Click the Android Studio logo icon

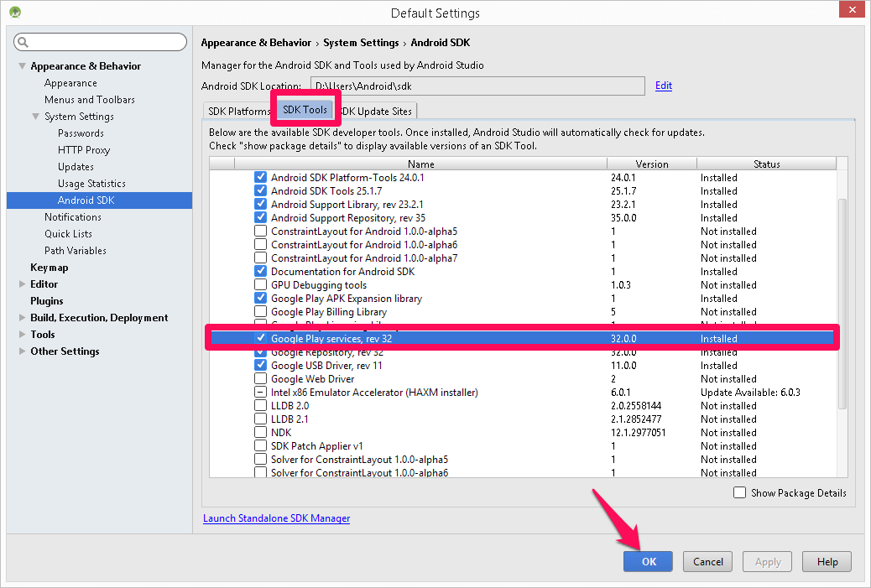[x=15, y=12]
